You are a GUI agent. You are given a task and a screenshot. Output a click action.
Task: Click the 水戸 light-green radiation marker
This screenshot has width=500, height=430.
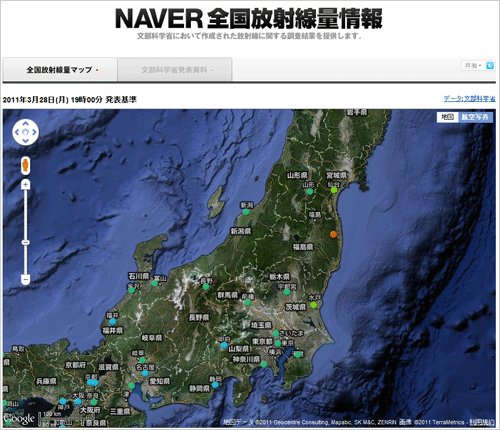click(x=313, y=305)
